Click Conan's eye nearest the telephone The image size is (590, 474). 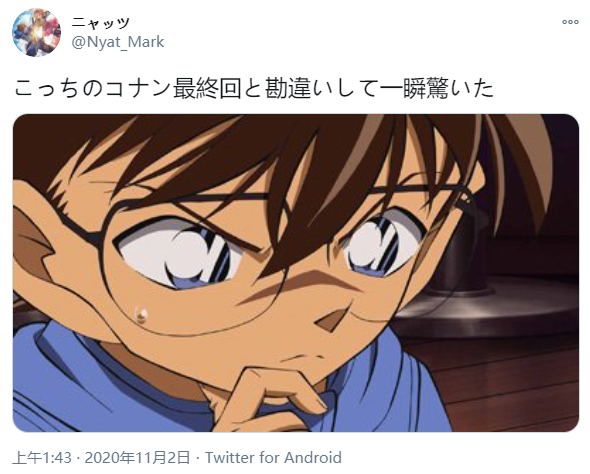[x=380, y=245]
